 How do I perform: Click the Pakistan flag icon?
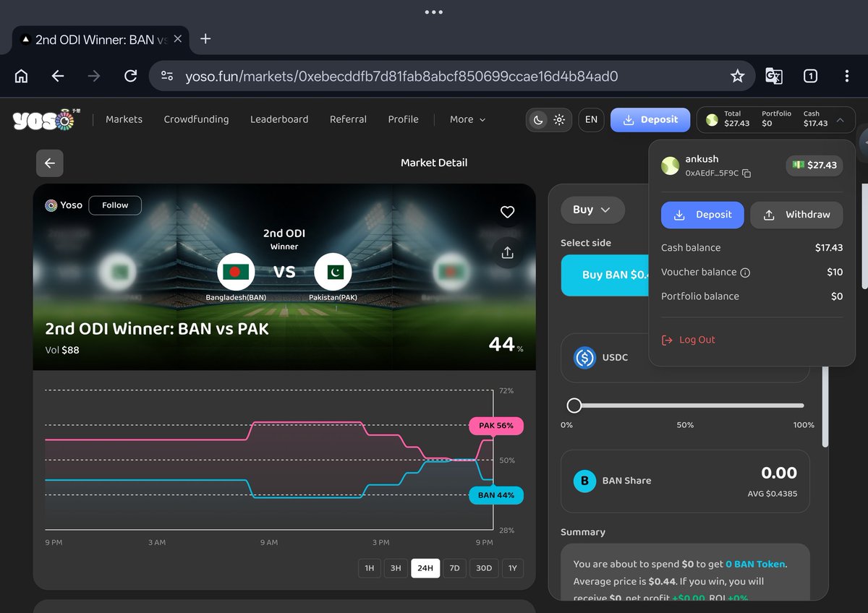tap(333, 272)
